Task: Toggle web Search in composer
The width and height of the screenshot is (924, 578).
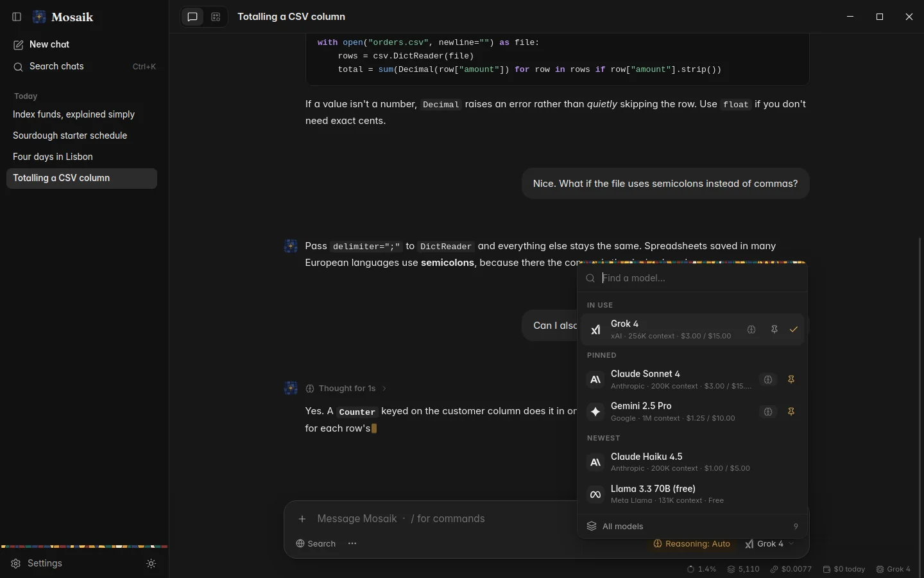Action: 316,544
